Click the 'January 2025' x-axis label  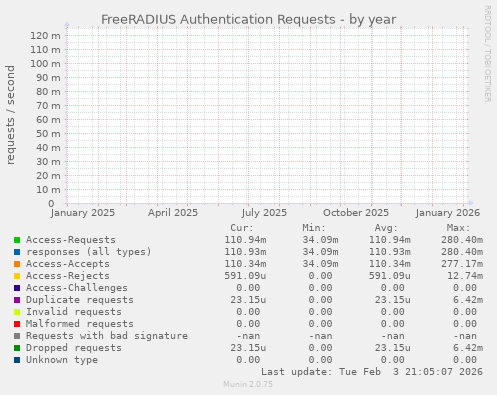(x=83, y=213)
